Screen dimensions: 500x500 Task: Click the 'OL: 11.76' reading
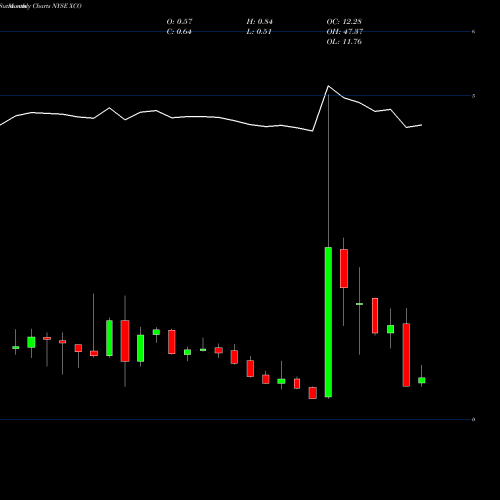coord(344,42)
